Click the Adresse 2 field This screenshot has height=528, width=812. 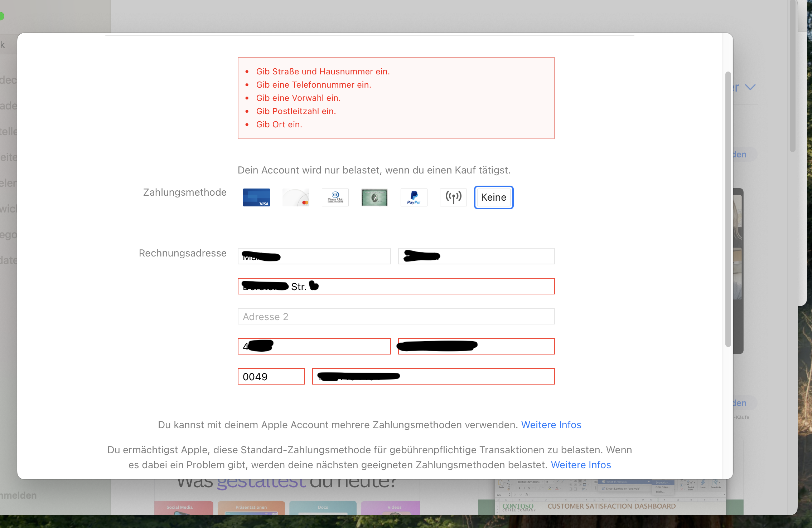(x=396, y=316)
